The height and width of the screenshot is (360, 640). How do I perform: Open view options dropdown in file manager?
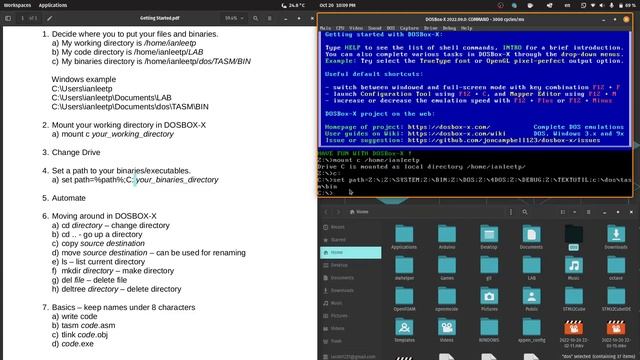(575, 212)
